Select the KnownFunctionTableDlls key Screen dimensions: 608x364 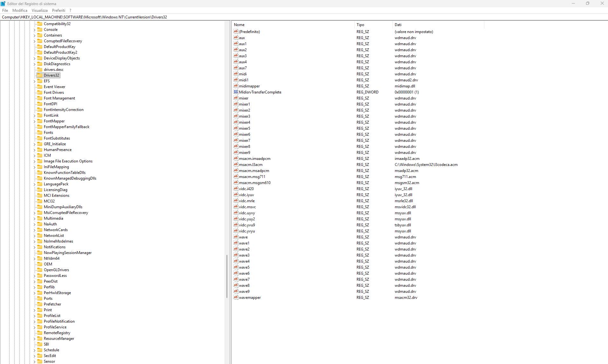tap(65, 173)
